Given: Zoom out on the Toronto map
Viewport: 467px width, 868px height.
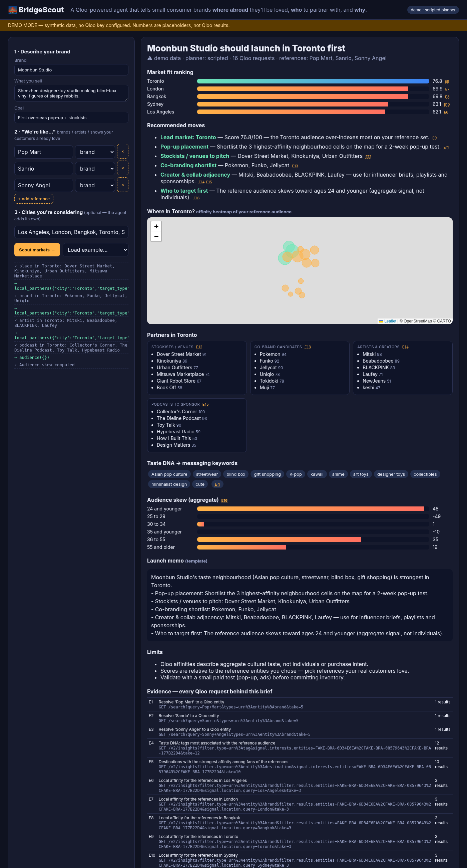Looking at the screenshot, I should coord(156,237).
